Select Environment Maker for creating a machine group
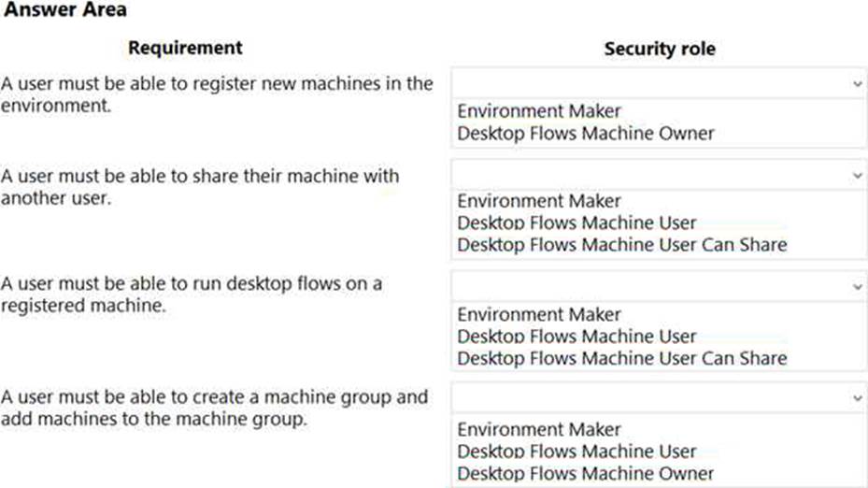Screen dimensions: 868x488 (x=539, y=429)
